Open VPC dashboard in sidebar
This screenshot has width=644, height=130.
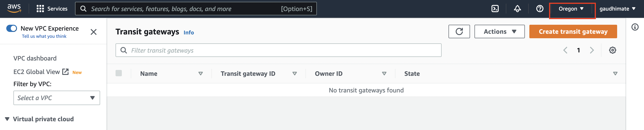(35, 58)
